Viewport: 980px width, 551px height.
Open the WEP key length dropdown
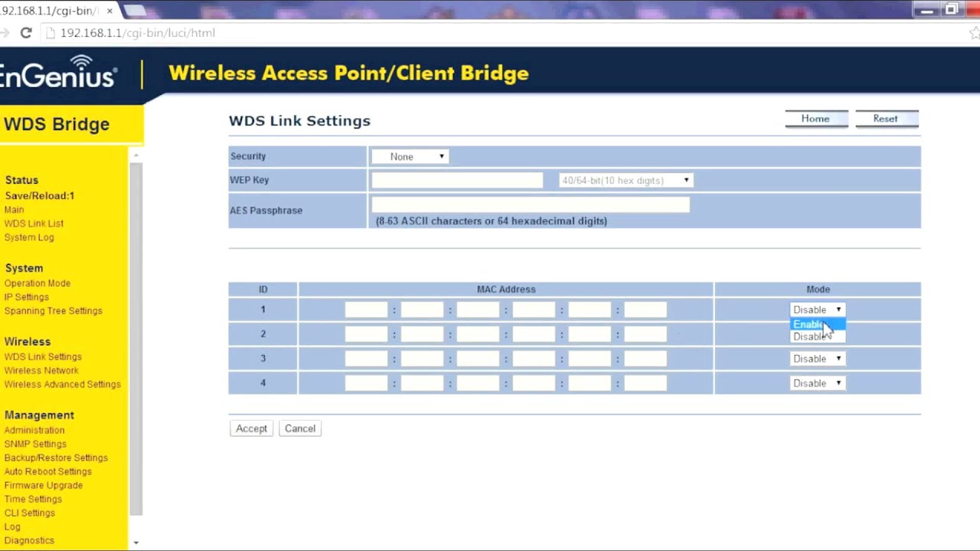626,181
